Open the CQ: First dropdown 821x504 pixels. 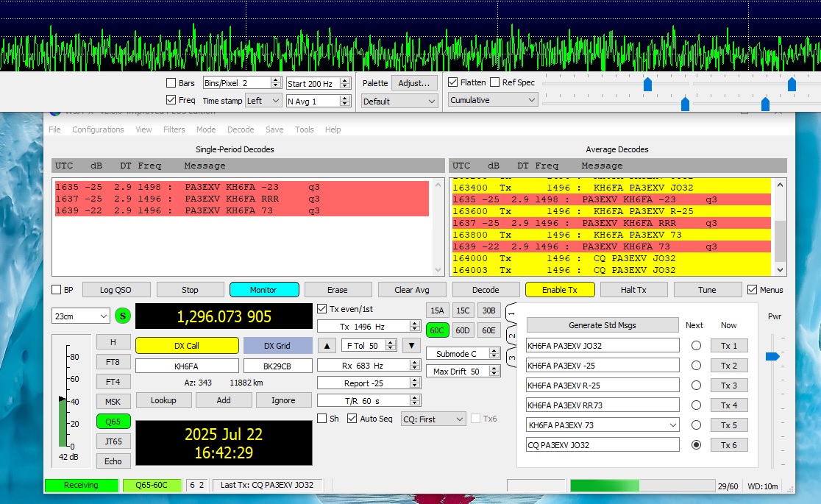click(433, 419)
